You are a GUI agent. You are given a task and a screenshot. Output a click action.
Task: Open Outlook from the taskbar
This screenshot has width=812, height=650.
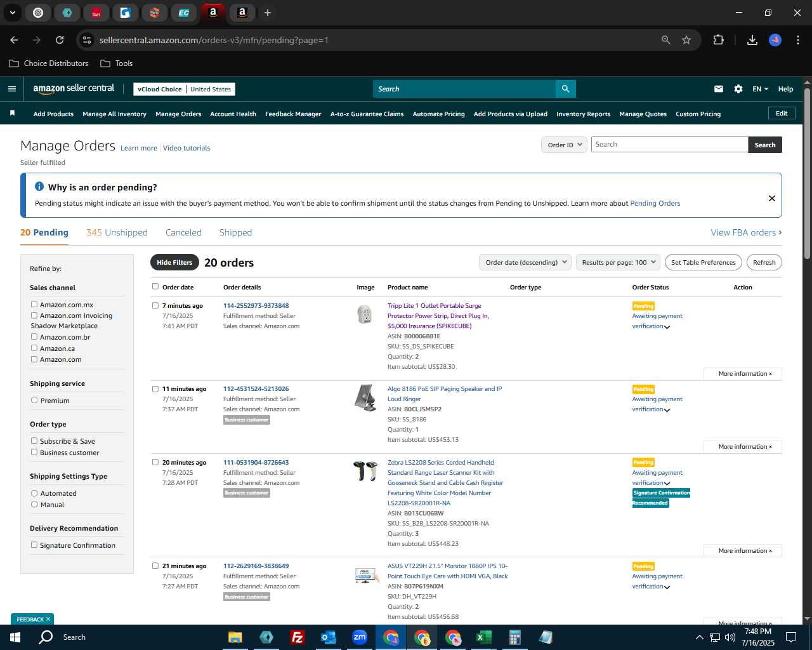pyautogui.click(x=328, y=637)
